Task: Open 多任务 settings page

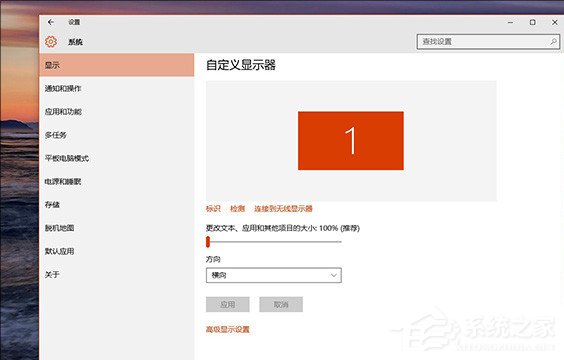Action: coord(117,135)
